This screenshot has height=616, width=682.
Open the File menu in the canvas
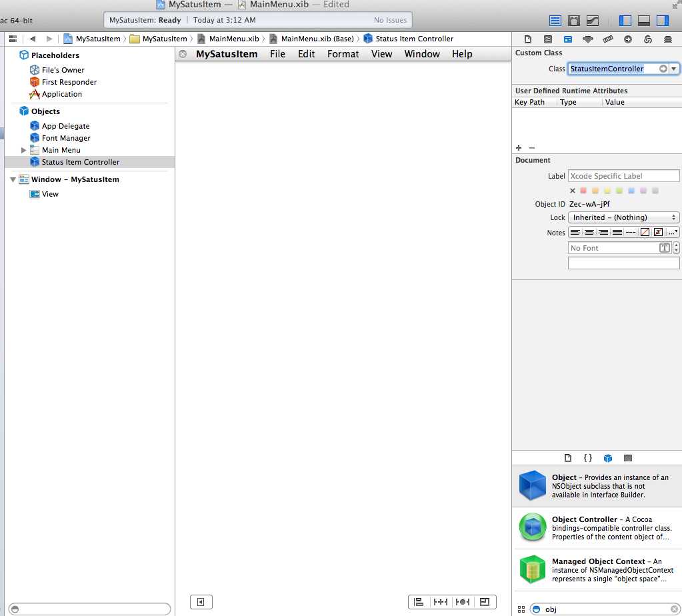pyautogui.click(x=277, y=54)
